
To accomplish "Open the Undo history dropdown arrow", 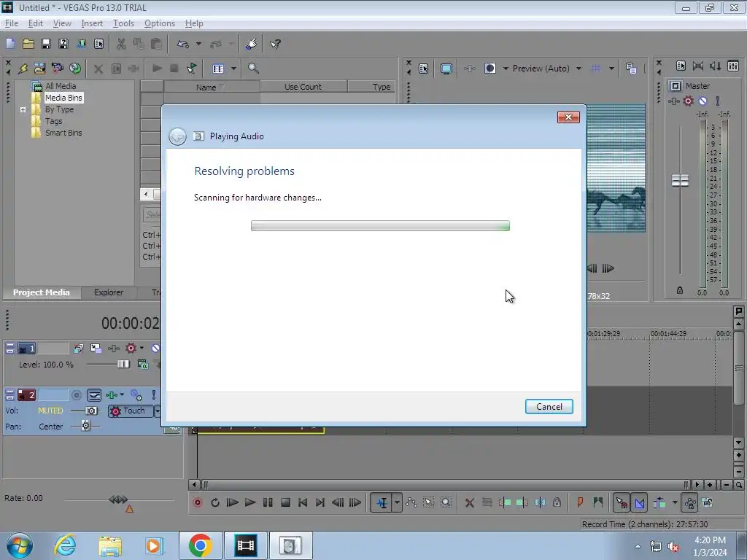I will pyautogui.click(x=198, y=44).
